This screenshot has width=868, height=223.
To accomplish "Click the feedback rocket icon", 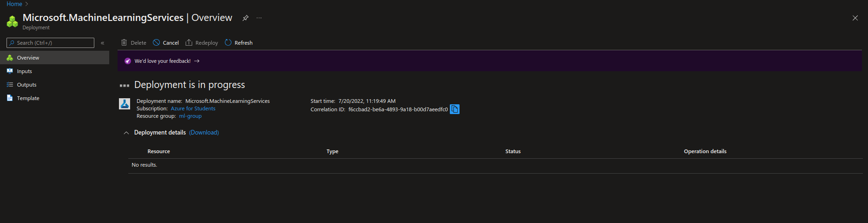I will tap(128, 61).
